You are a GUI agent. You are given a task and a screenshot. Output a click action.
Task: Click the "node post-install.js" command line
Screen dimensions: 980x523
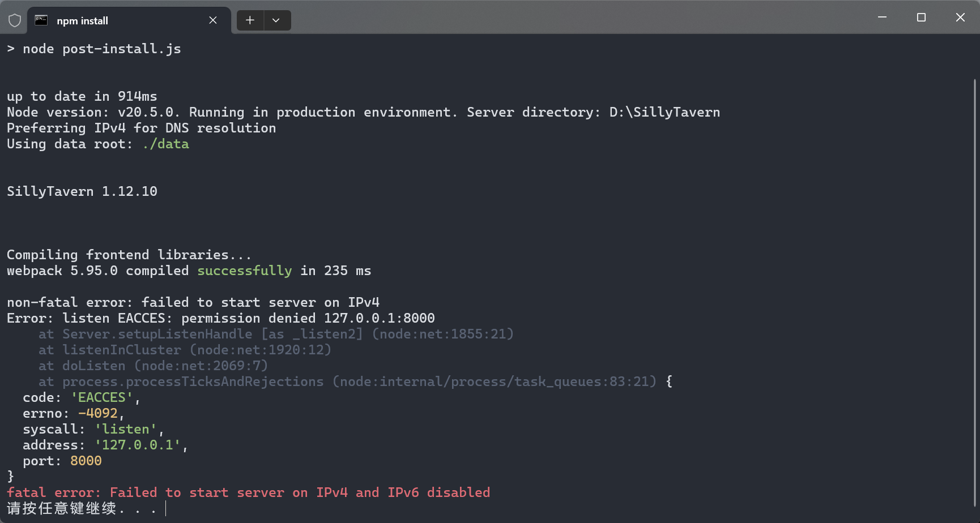coord(101,49)
